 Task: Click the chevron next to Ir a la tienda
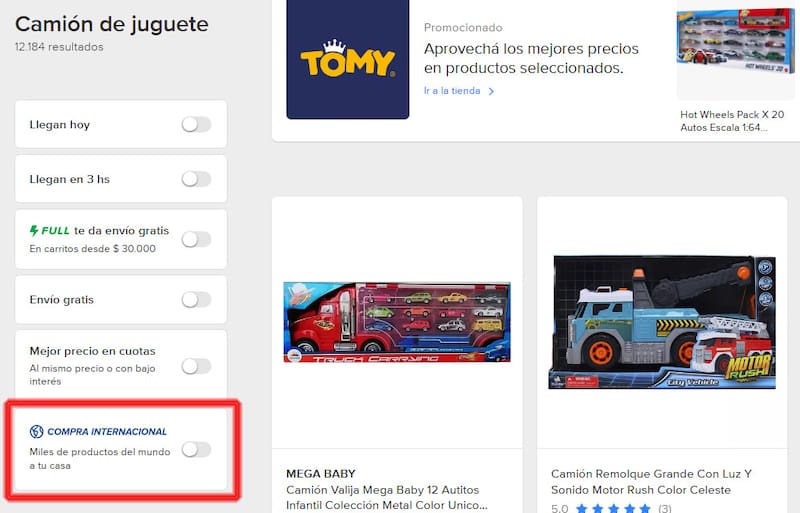[491, 91]
